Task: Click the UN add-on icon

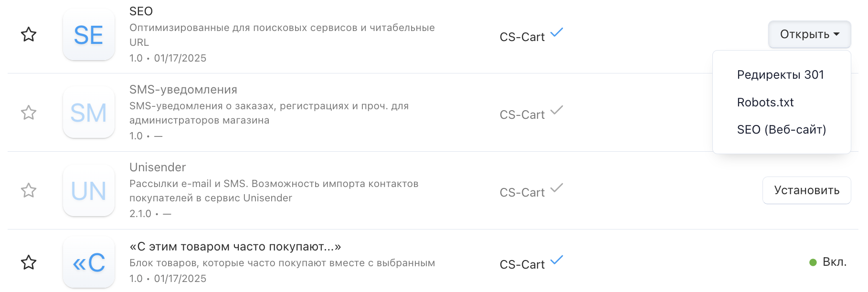Action: click(89, 190)
